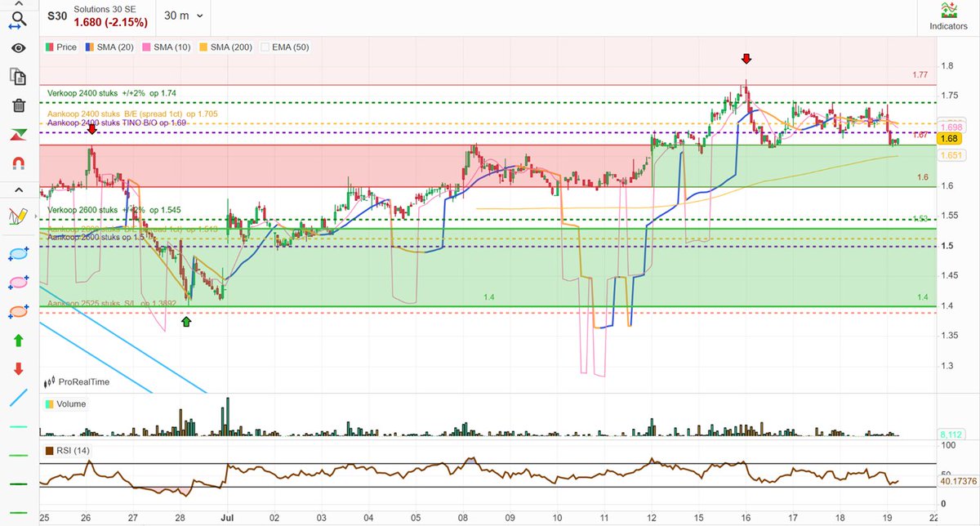Click the yellow 1.68 current price tag
This screenshot has width=980, height=526.
947,139
